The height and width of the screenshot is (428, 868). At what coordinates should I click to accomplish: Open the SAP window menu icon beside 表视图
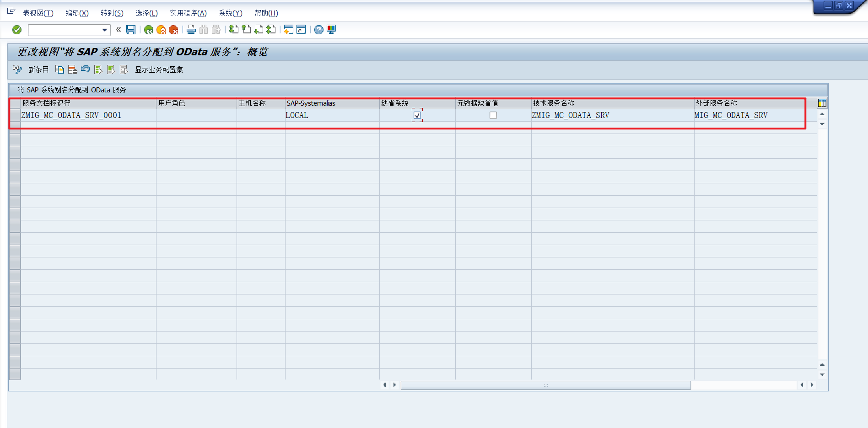point(11,11)
